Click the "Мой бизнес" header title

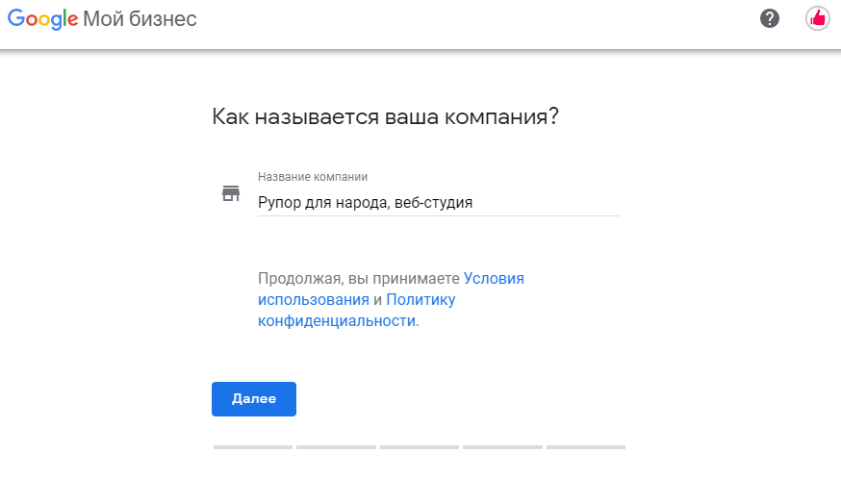click(x=140, y=19)
